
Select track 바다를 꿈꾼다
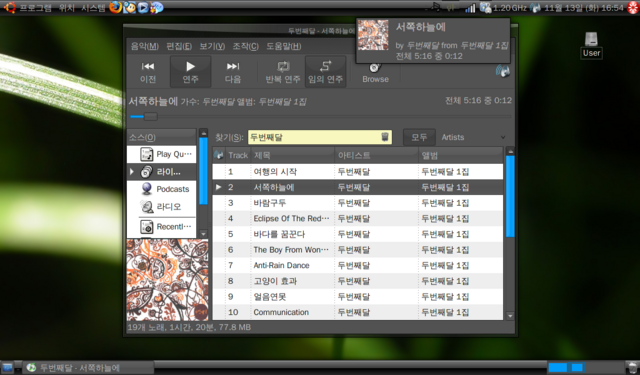[x=358, y=234]
